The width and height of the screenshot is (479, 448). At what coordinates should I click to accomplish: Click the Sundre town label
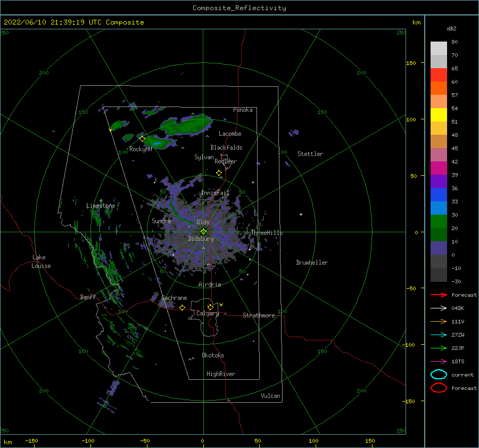tap(161, 221)
